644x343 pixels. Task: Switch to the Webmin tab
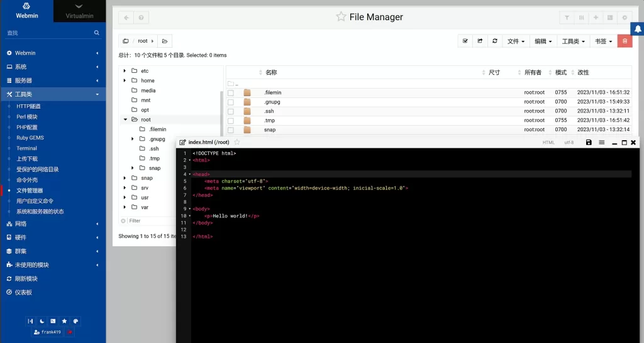[26, 11]
